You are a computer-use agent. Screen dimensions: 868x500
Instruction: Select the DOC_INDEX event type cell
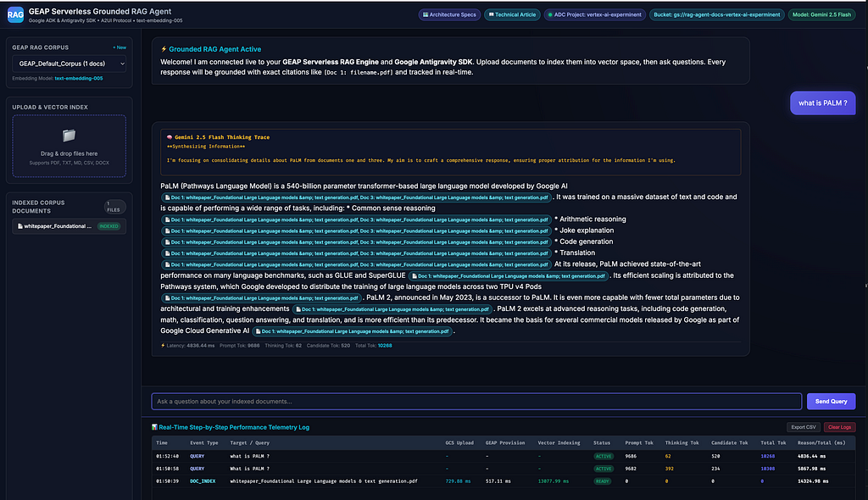pyautogui.click(x=203, y=481)
